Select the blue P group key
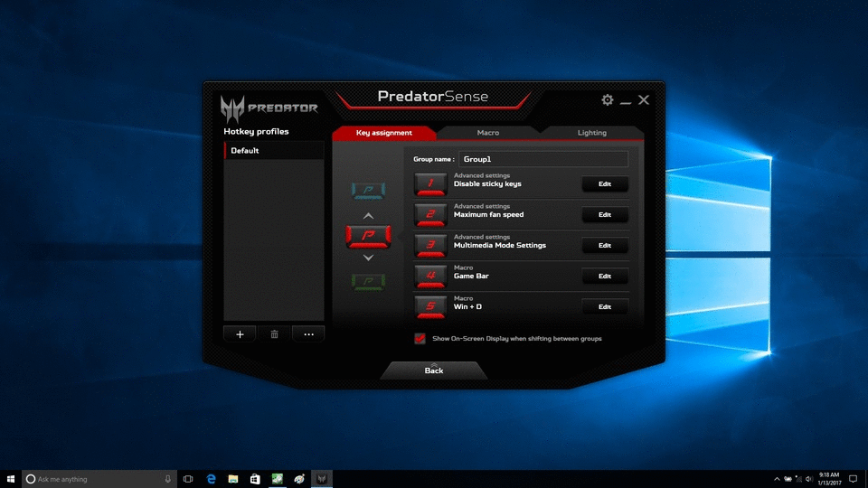The height and width of the screenshot is (488, 868). (368, 191)
